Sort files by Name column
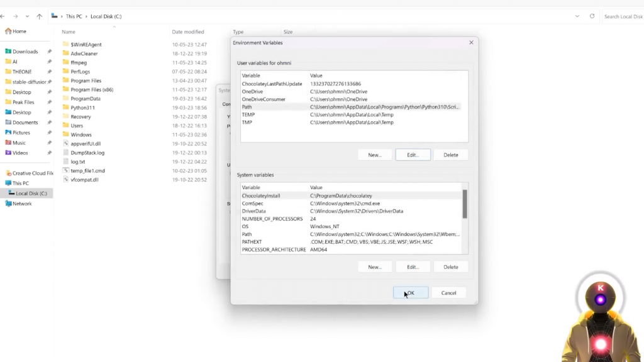Screen dimensions: 644x362 tap(69, 31)
